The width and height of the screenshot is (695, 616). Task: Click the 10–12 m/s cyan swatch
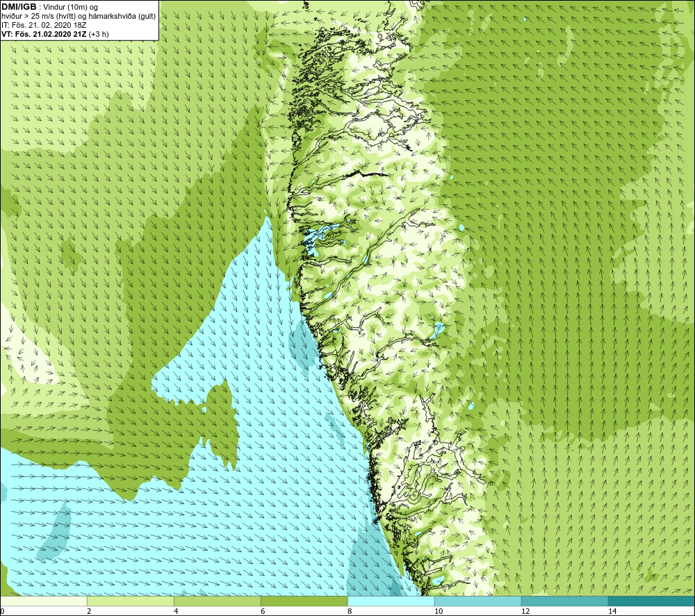(x=478, y=601)
